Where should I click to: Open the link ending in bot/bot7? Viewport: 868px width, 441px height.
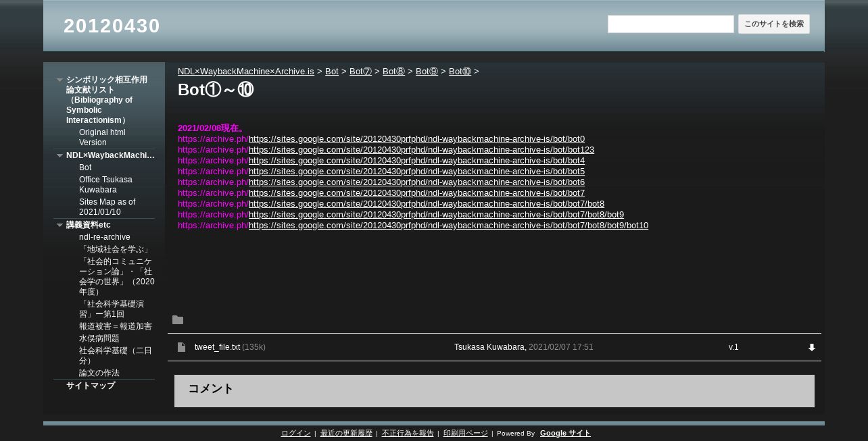(416, 193)
